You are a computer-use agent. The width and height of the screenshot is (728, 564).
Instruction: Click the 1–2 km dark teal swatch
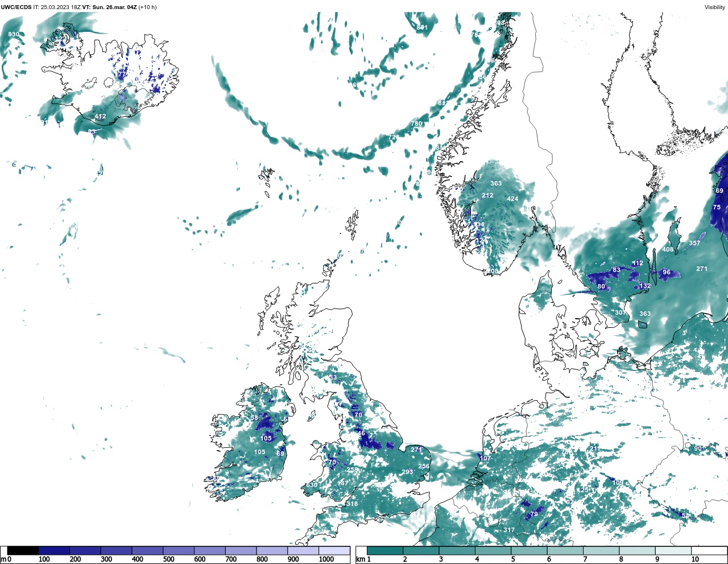point(385,550)
